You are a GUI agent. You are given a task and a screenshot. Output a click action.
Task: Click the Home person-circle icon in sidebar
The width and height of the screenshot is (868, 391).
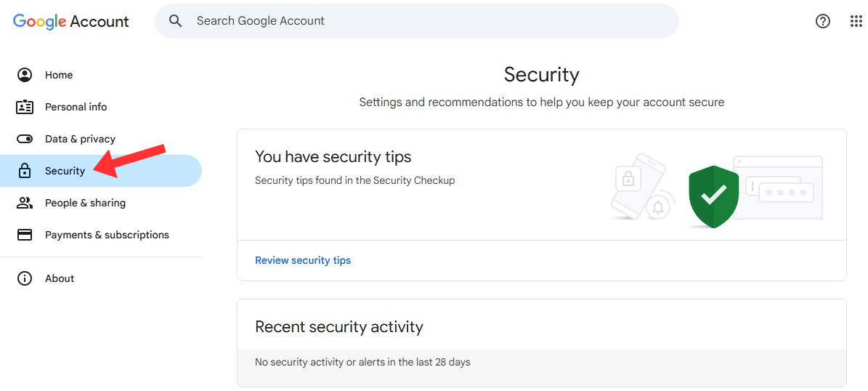(x=25, y=75)
